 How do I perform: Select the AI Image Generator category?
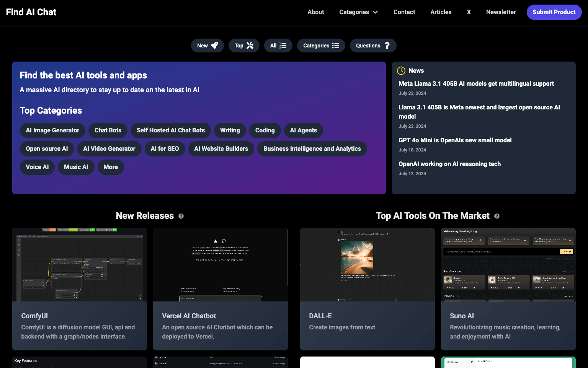(52, 130)
